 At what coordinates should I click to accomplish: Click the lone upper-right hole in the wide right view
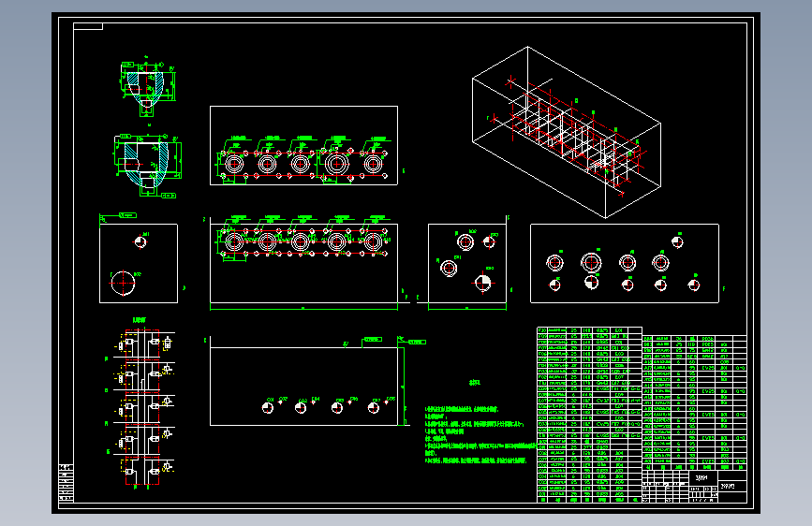[x=677, y=241]
